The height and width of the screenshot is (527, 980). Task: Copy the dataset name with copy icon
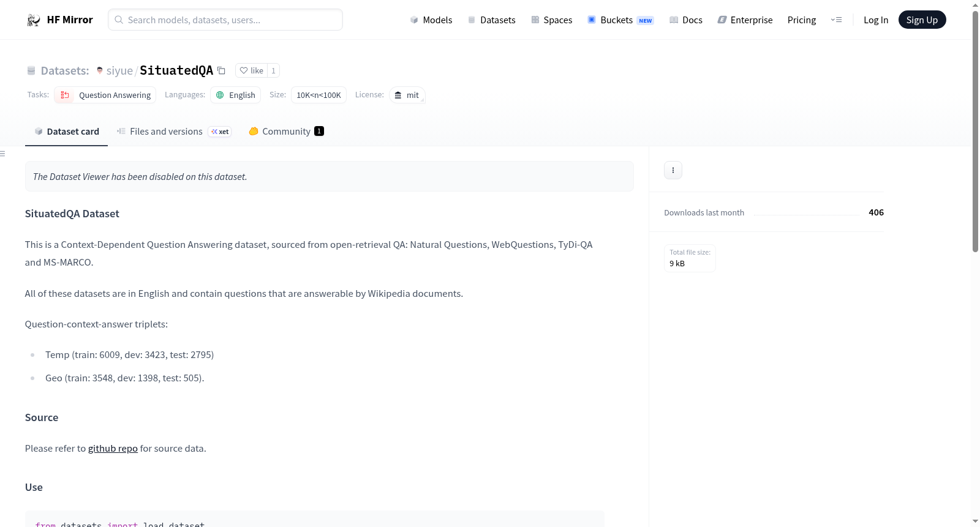point(221,70)
